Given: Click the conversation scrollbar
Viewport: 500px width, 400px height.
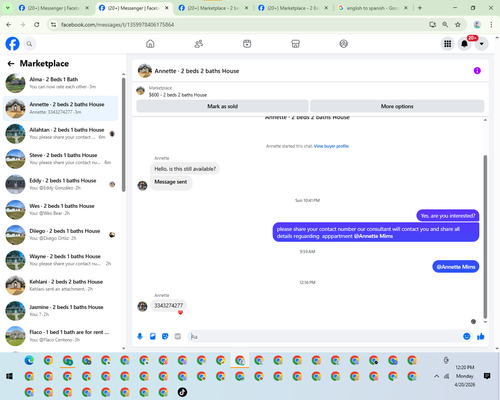Looking at the screenshot, I should click(485, 237).
